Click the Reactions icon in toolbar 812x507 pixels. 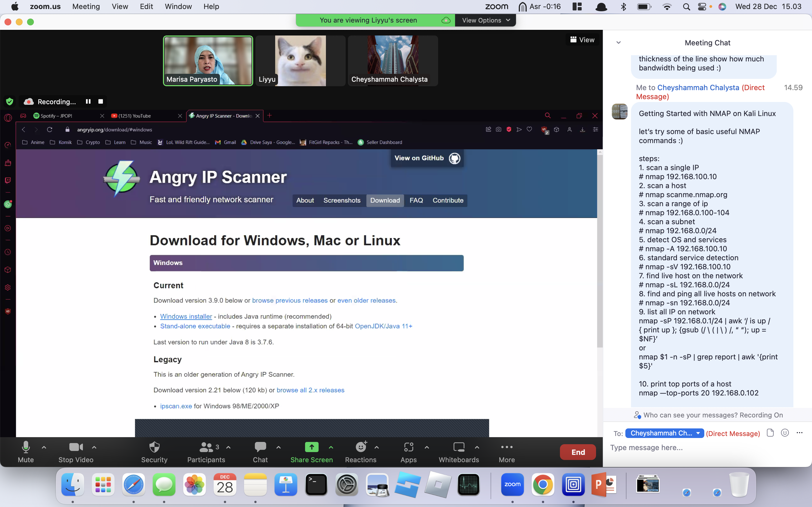coord(361,447)
